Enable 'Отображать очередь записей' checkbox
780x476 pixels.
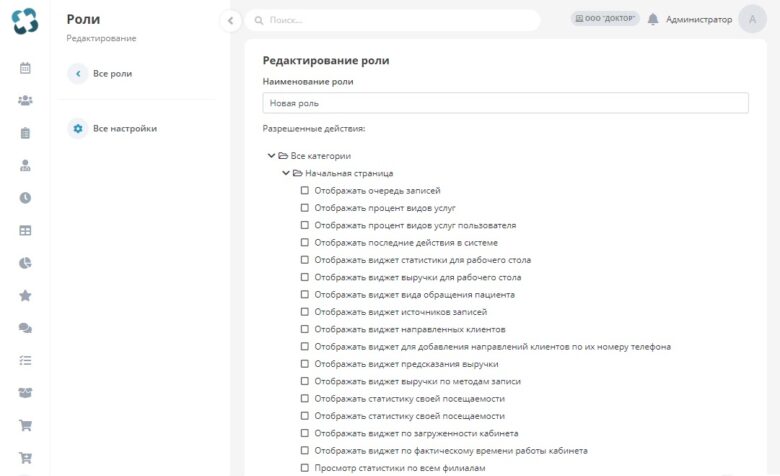(304, 190)
